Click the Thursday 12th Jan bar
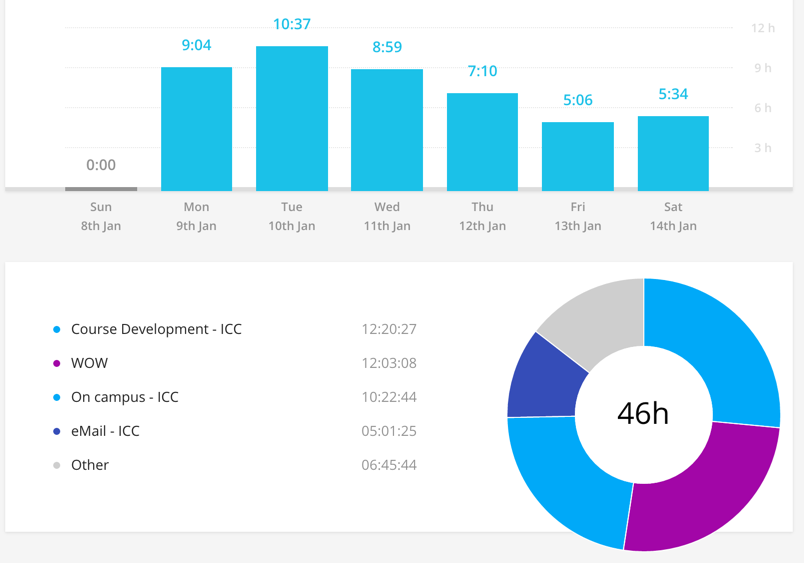The height and width of the screenshot is (563, 804). pos(483,142)
